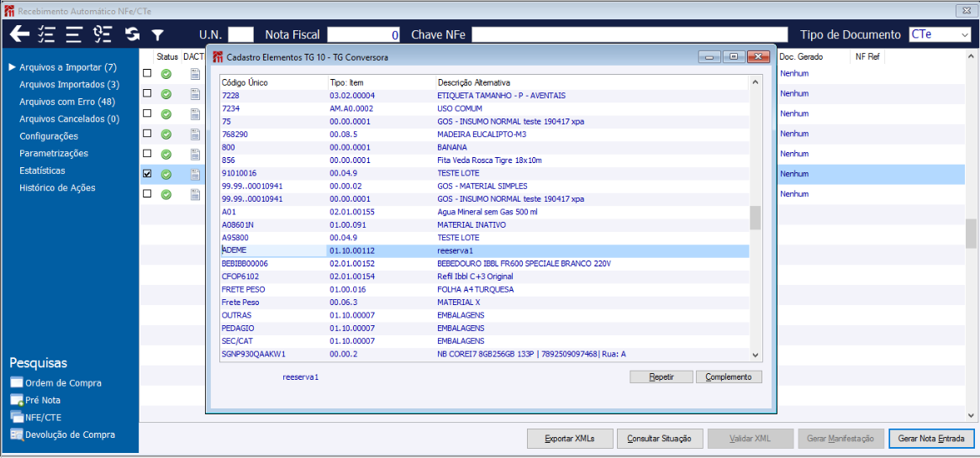Tick the fifth row checkbox
The height and width of the screenshot is (458, 980).
pyautogui.click(x=147, y=153)
